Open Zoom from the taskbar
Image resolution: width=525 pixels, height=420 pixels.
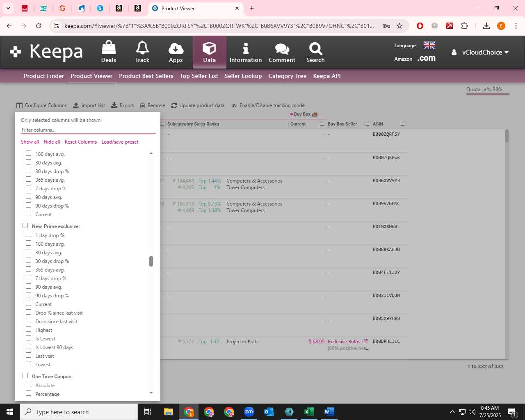click(x=249, y=412)
